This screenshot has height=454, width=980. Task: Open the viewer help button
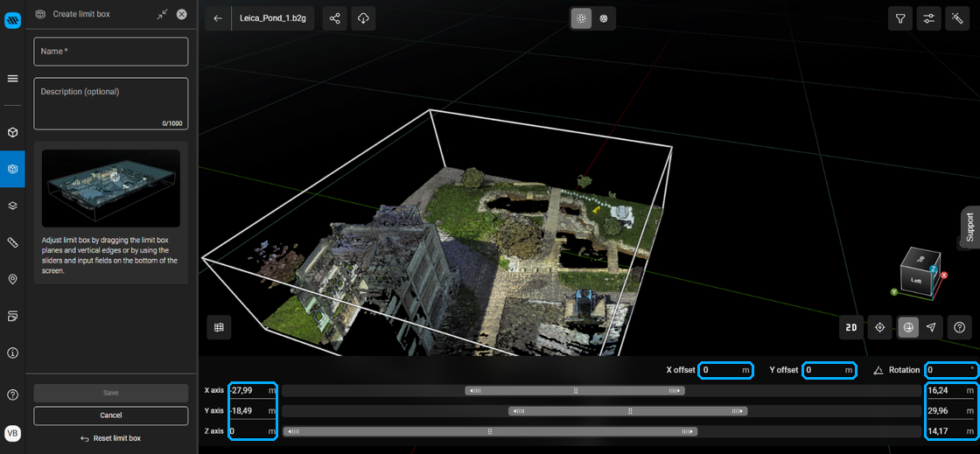[959, 327]
